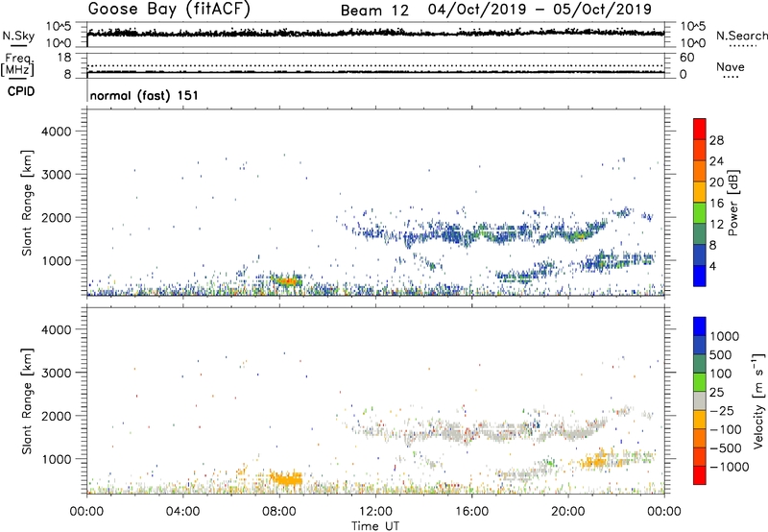Click the '12:00' time tick label
Image resolution: width=768 pixels, height=532 pixels.
click(375, 512)
